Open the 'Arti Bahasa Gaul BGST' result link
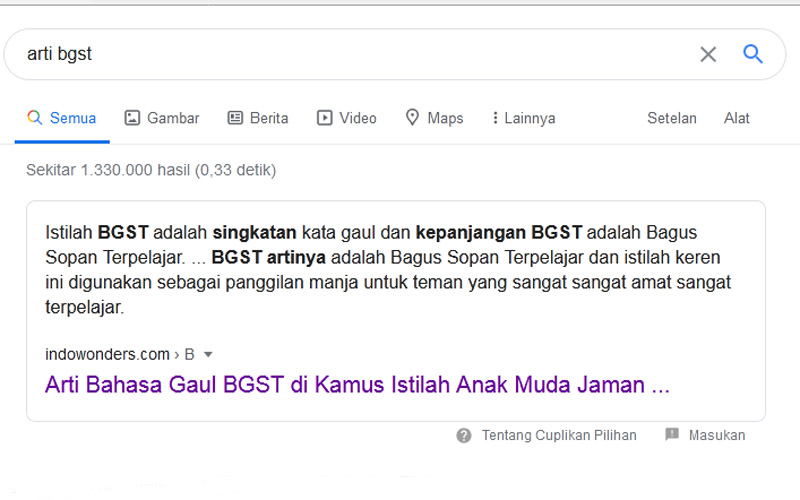This screenshot has height=500, width=800. click(357, 385)
